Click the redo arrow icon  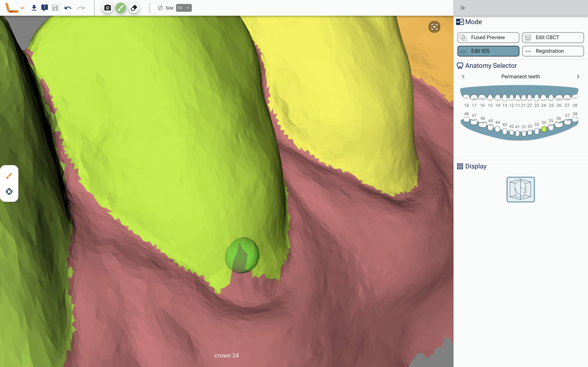(81, 8)
